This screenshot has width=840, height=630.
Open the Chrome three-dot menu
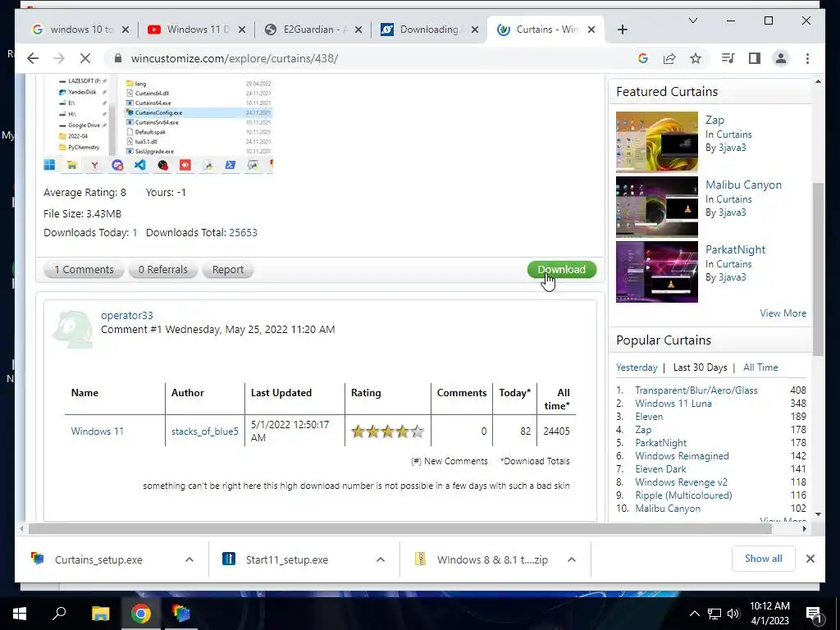coord(807,58)
